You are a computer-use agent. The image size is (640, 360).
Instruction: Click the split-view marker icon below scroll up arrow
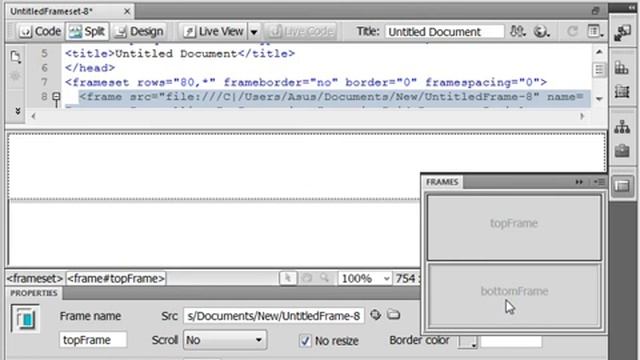click(599, 70)
